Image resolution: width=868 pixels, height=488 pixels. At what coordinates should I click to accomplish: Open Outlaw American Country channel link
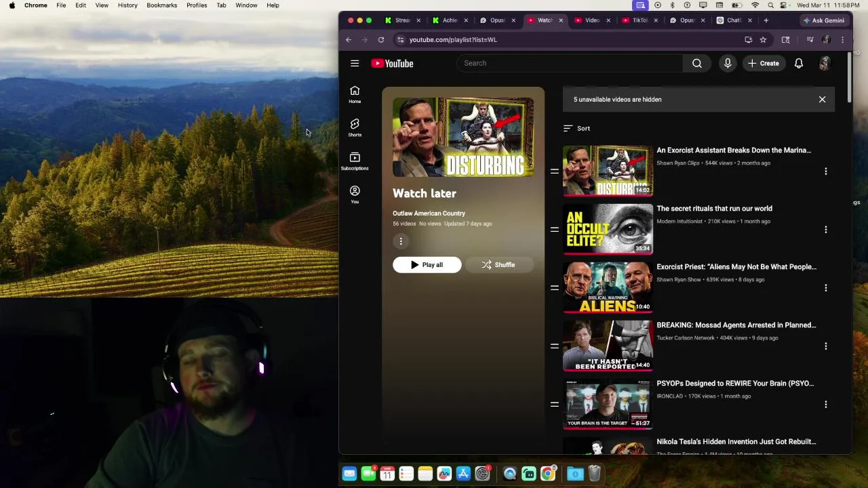point(429,213)
